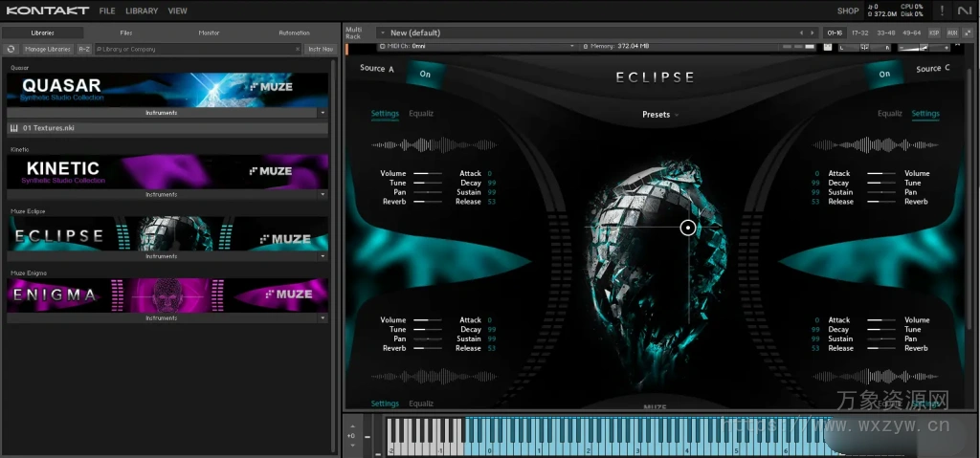Click the Native Instruments logo icon
Viewport: 980px width, 458px height.
pyautogui.click(x=966, y=11)
